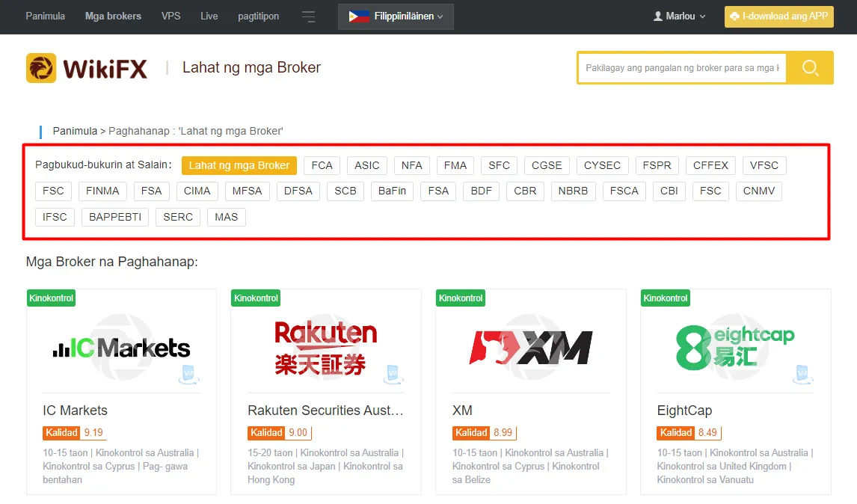Image resolution: width=857 pixels, height=504 pixels.
Task: Click Kinokontrol badge on Rakuten card
Action: click(256, 298)
